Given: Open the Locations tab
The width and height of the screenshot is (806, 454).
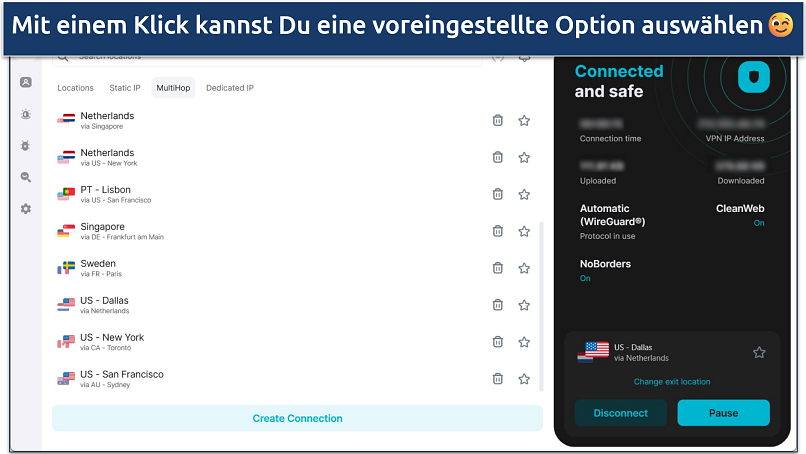Looking at the screenshot, I should tap(75, 88).
